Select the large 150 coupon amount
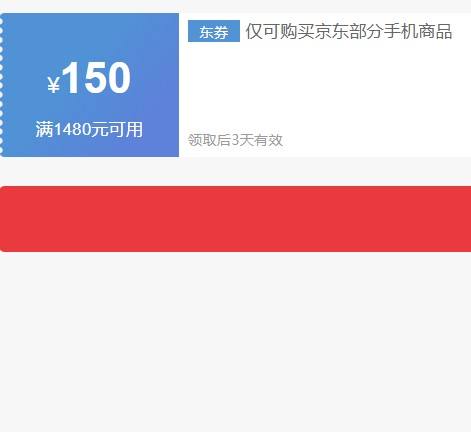 (x=96, y=78)
